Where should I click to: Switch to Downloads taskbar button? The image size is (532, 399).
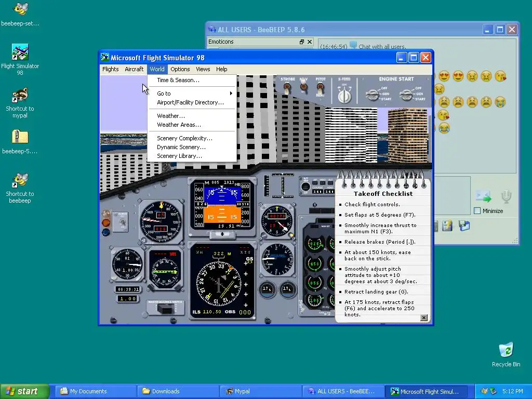(x=178, y=391)
